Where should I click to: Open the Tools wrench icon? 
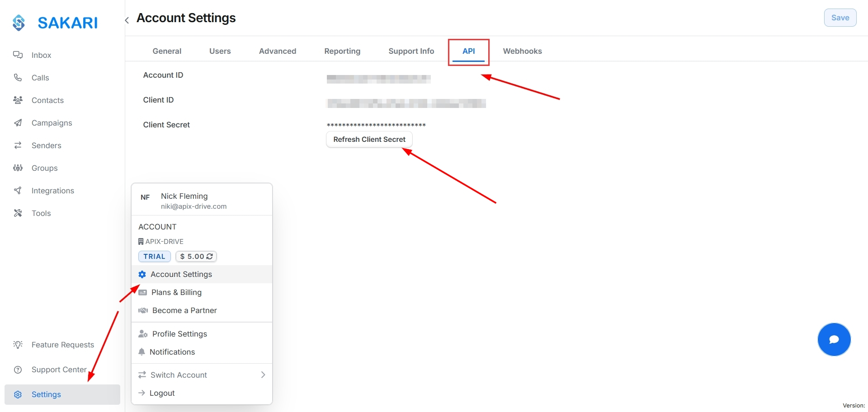point(18,213)
